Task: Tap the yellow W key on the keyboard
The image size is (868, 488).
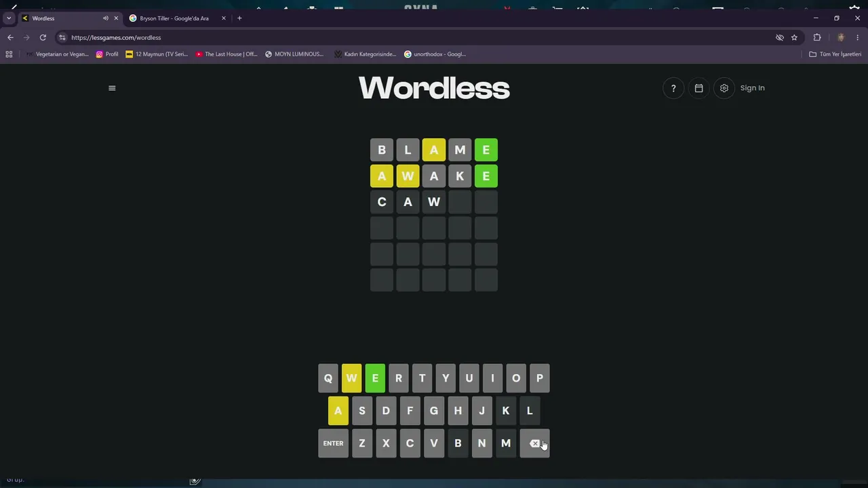Action: click(351, 378)
